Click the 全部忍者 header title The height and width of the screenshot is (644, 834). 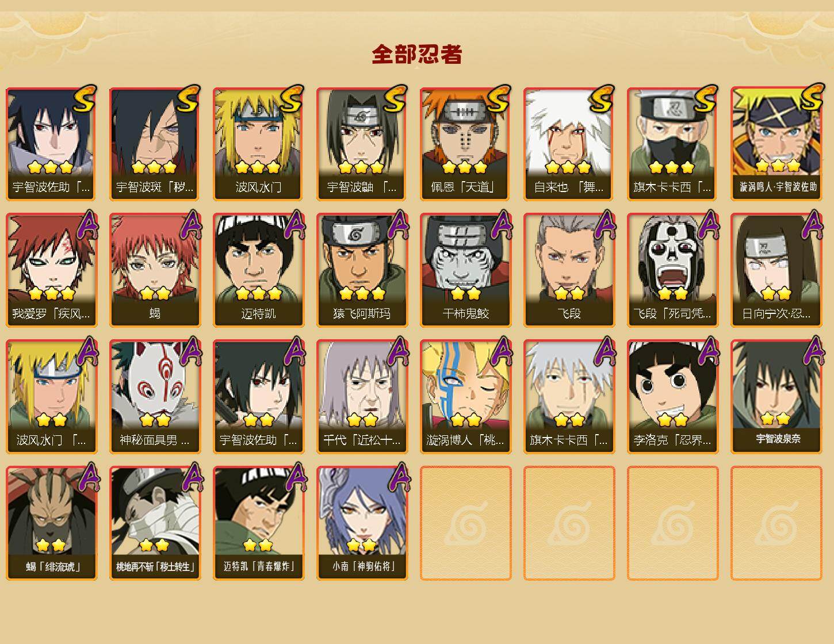(x=417, y=55)
